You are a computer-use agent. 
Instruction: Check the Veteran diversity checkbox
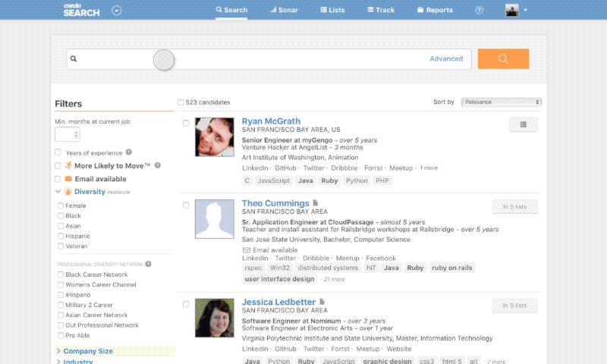pyautogui.click(x=61, y=246)
